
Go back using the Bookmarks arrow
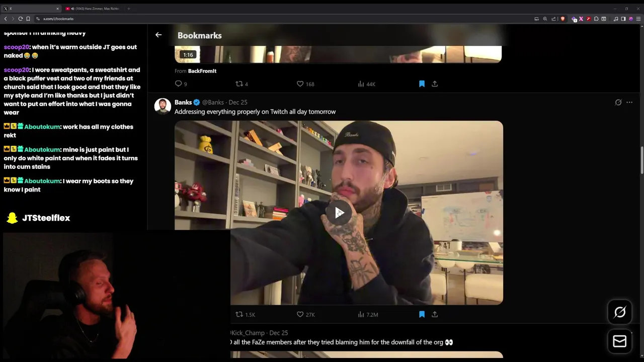pos(158,35)
